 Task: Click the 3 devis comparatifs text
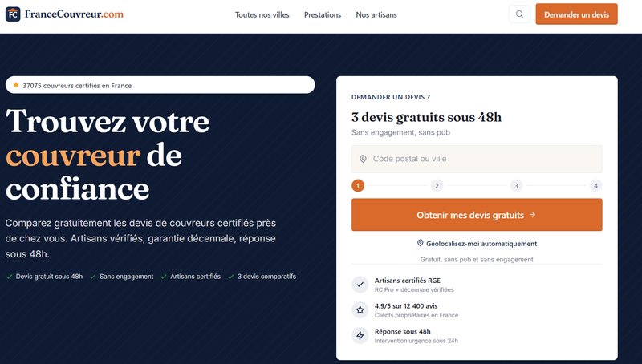pos(266,277)
